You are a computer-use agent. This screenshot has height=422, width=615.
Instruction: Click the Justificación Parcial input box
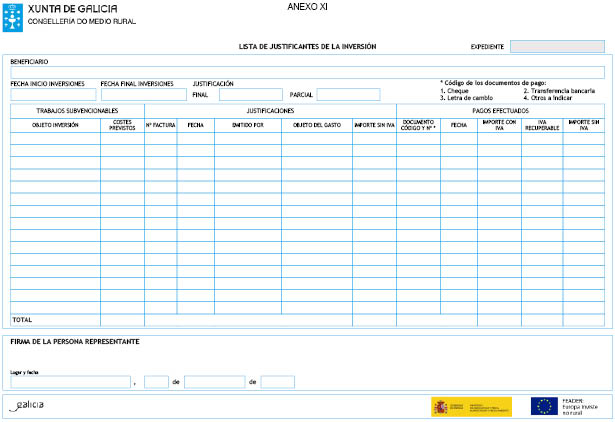tap(348, 95)
